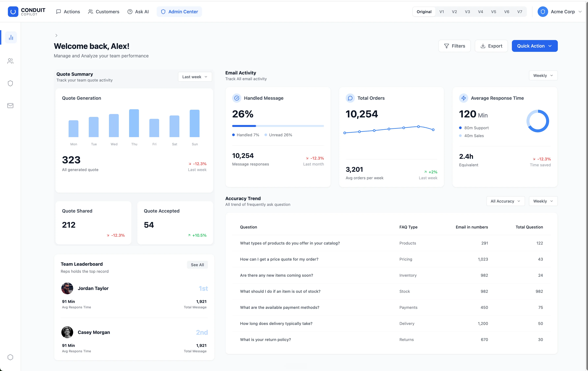Click Casey Morgan's name in leaderboard

[94, 332]
